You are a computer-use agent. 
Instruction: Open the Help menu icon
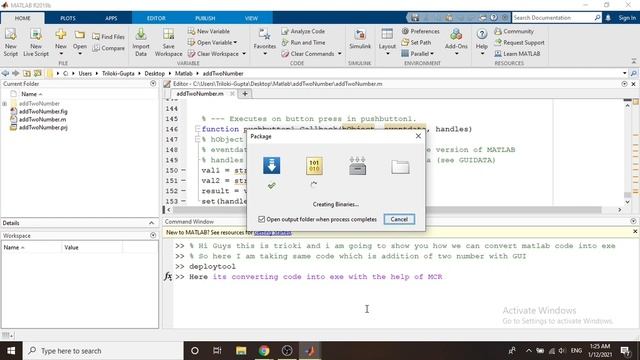click(x=482, y=35)
